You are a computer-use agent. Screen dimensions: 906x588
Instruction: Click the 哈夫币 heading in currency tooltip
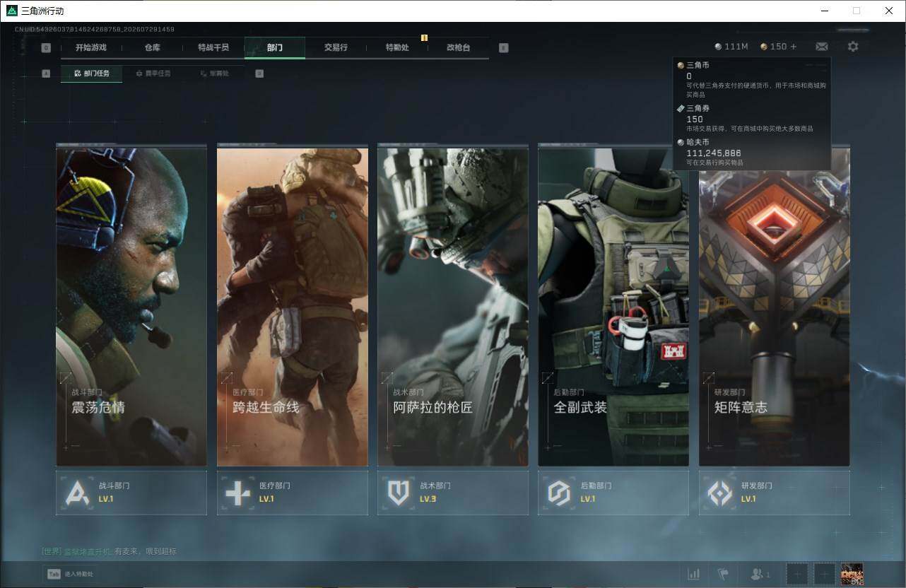pyautogui.click(x=698, y=142)
